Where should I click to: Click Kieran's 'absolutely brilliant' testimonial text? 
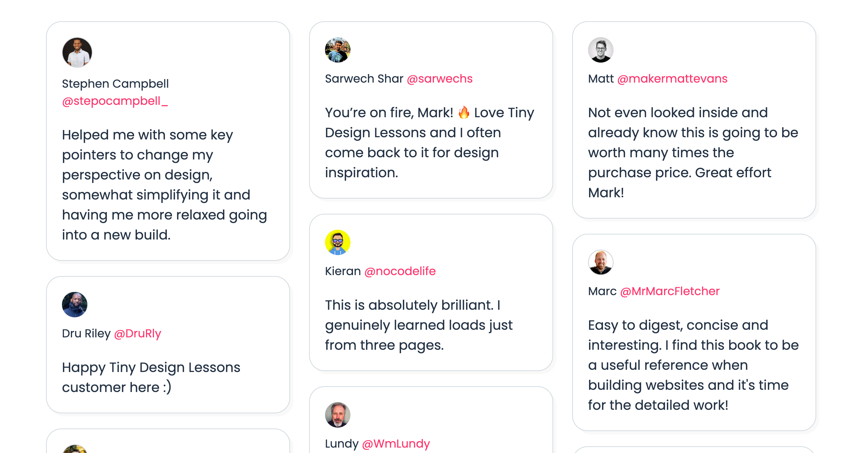click(418, 325)
